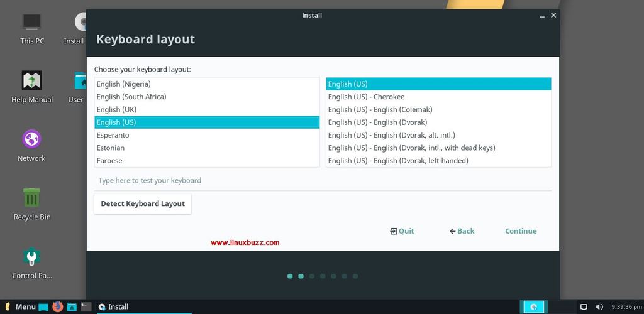Click Detect Keyboard Layout button
This screenshot has width=644, height=314.
coord(143,203)
